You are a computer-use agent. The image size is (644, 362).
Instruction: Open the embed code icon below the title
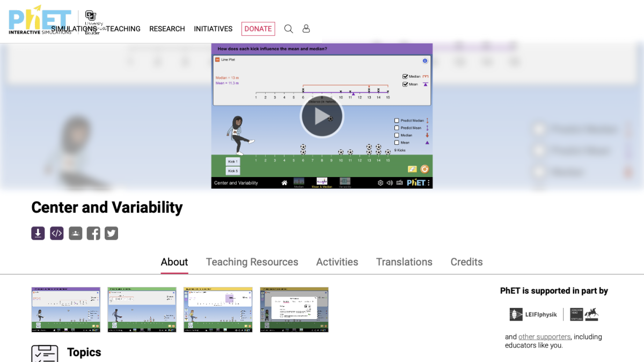tap(56, 233)
